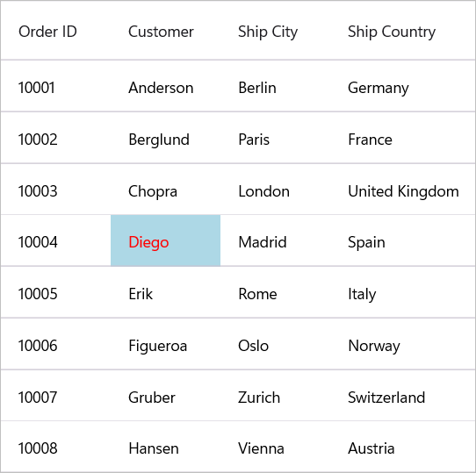Viewport: 476px width, 473px height.
Task: Click order 10008 cell
Action: [55, 447]
